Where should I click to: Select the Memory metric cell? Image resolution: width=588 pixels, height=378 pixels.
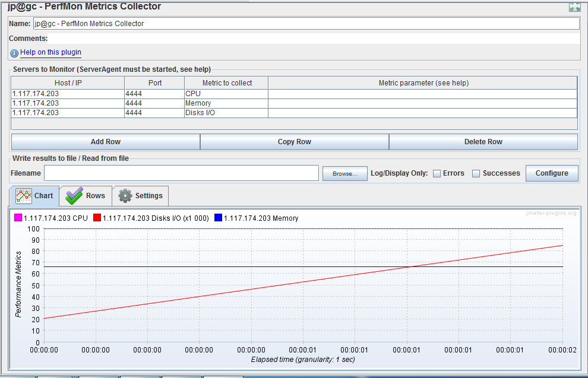click(x=226, y=103)
